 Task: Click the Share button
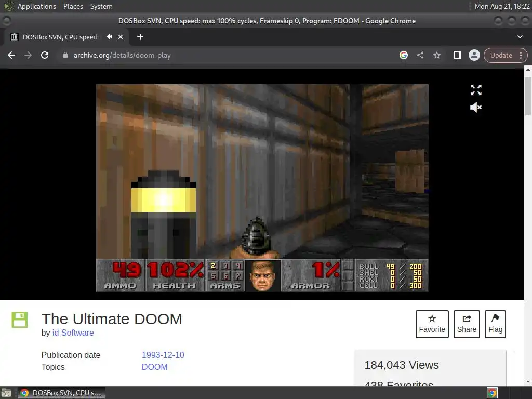coord(467,324)
